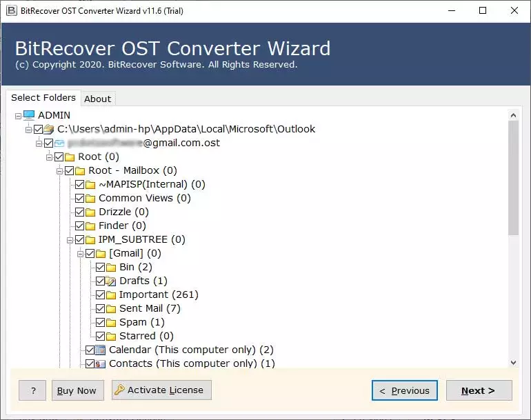Viewport: 531px width, 420px height.
Task: Click the BitRecover title bar logo icon
Action: pyautogui.click(x=12, y=10)
